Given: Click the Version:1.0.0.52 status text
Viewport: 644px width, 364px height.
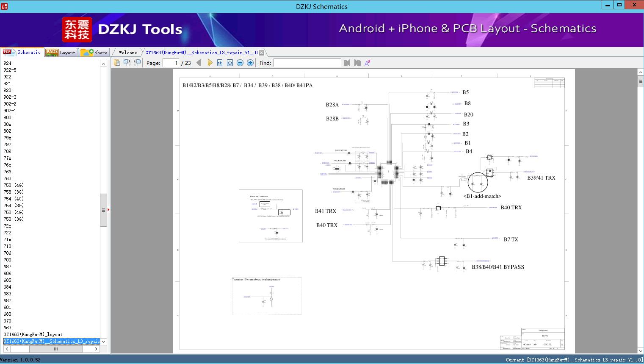Looking at the screenshot, I should (20, 360).
